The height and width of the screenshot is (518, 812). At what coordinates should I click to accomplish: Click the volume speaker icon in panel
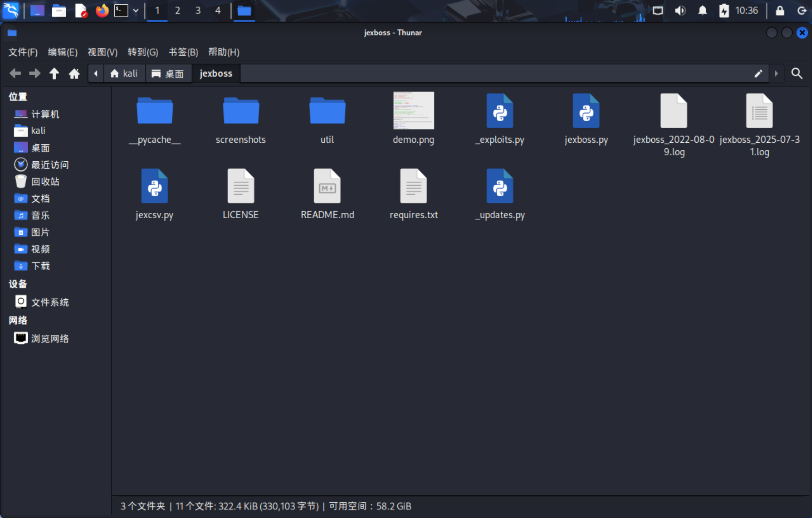pyautogui.click(x=680, y=11)
